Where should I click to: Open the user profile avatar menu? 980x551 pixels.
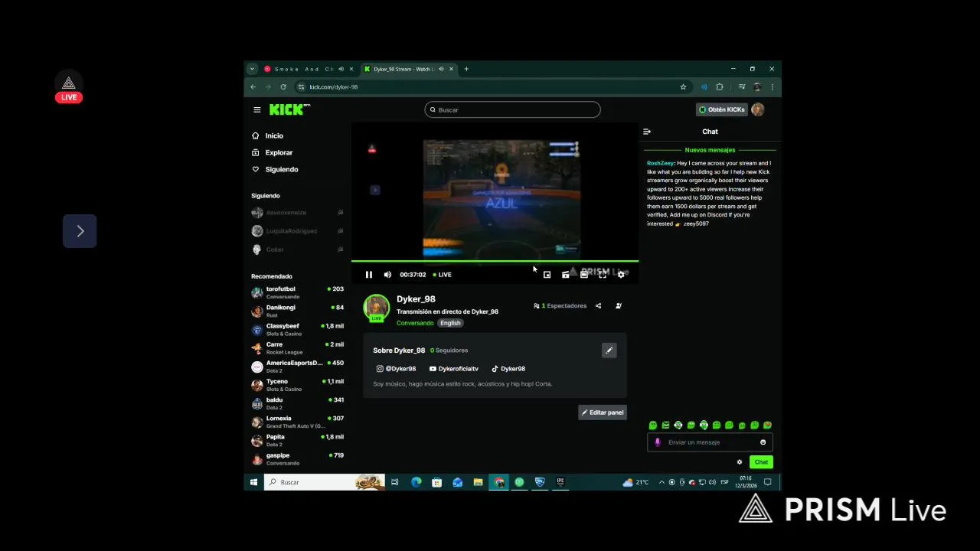click(x=758, y=109)
